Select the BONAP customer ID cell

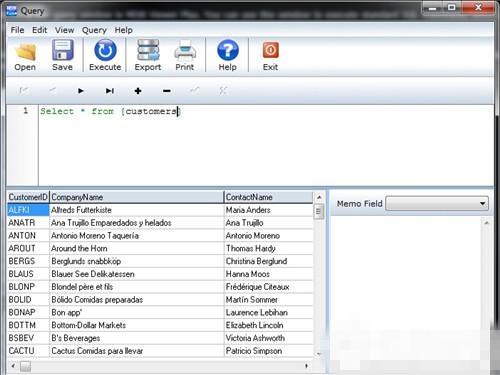(x=28, y=312)
